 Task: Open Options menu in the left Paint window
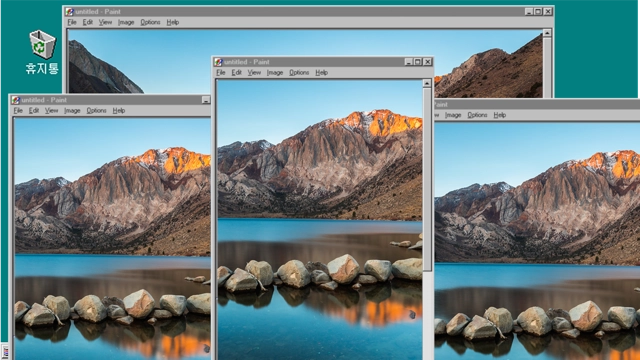(x=96, y=110)
